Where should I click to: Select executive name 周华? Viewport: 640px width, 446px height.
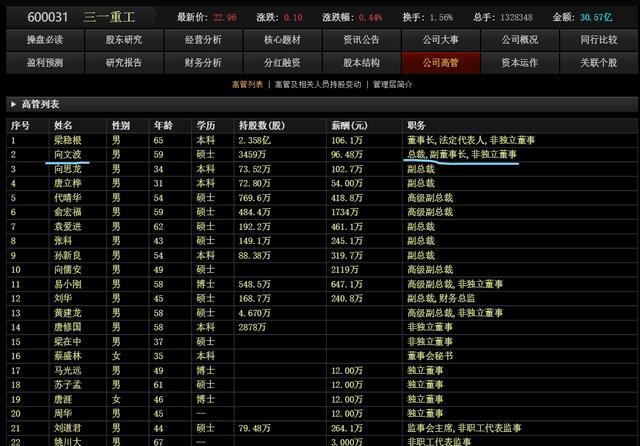click(x=63, y=413)
